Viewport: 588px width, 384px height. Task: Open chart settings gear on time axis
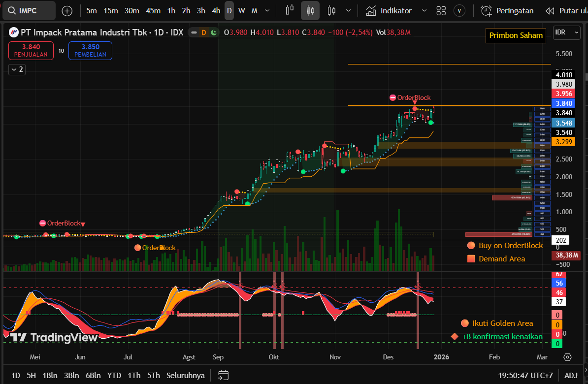567,357
